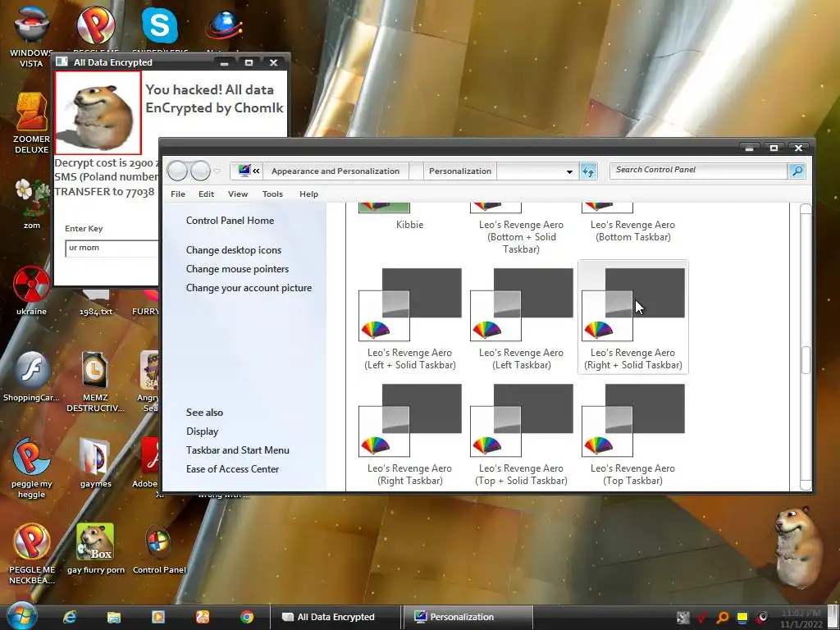Open Change desktop icons link
The width and height of the screenshot is (840, 630).
(234, 250)
